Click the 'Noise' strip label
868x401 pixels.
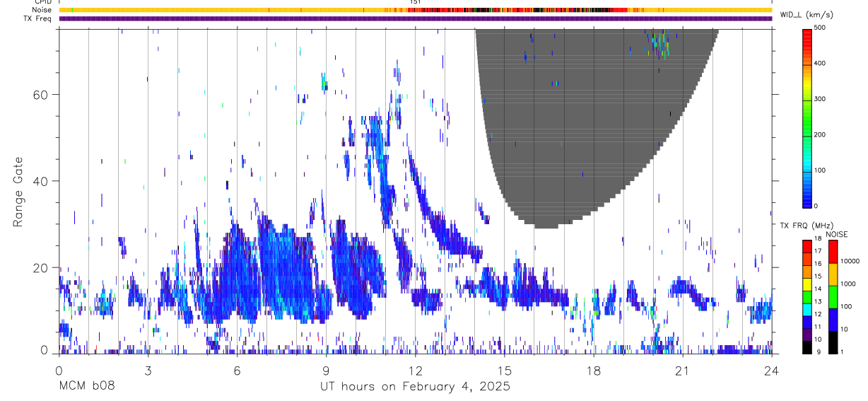pyautogui.click(x=42, y=10)
